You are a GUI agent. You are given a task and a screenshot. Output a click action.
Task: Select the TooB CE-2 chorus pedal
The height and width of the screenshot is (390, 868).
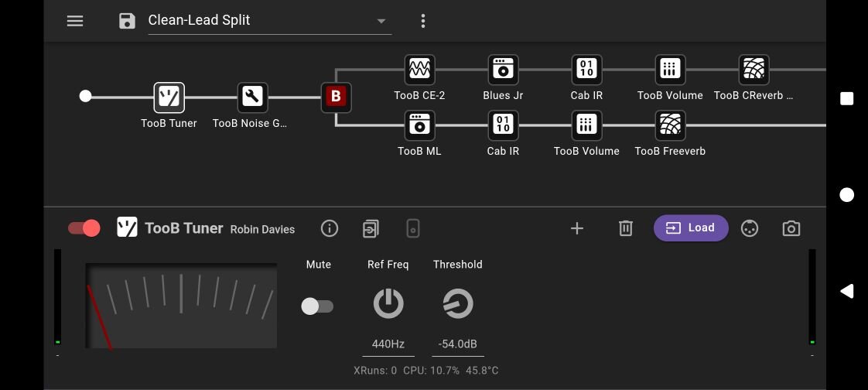[419, 70]
